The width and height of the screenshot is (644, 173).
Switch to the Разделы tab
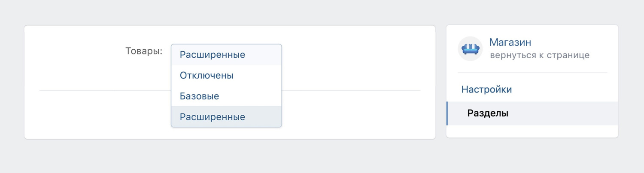(487, 113)
